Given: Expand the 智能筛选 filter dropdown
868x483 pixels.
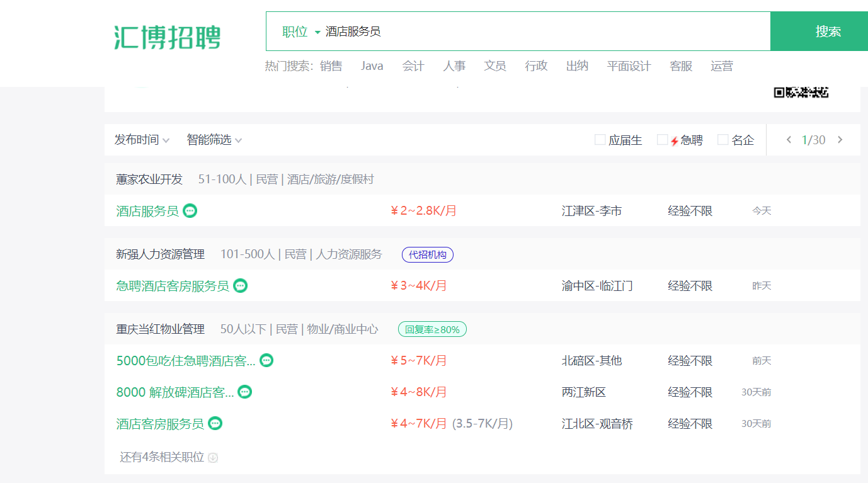Looking at the screenshot, I should click(x=214, y=140).
